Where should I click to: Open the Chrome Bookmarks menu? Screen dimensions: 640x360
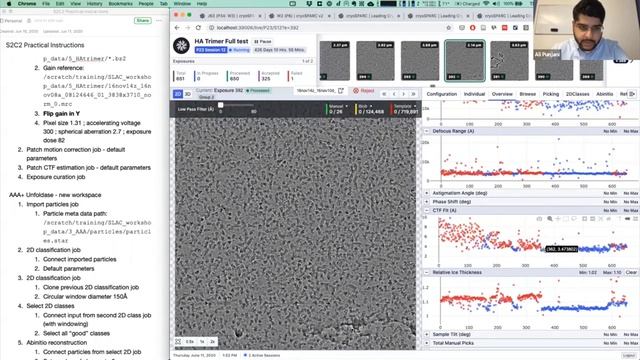(120, 4)
